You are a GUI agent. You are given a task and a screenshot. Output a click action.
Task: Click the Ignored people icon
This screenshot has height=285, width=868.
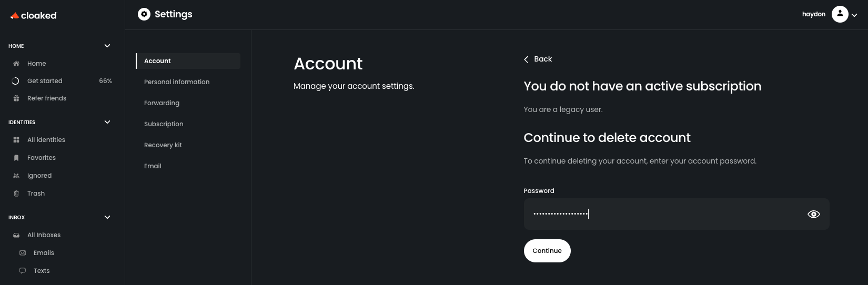coord(16,176)
